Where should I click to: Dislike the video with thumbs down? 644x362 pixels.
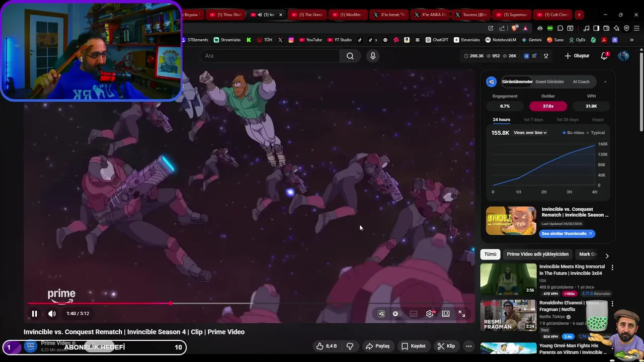click(x=350, y=346)
